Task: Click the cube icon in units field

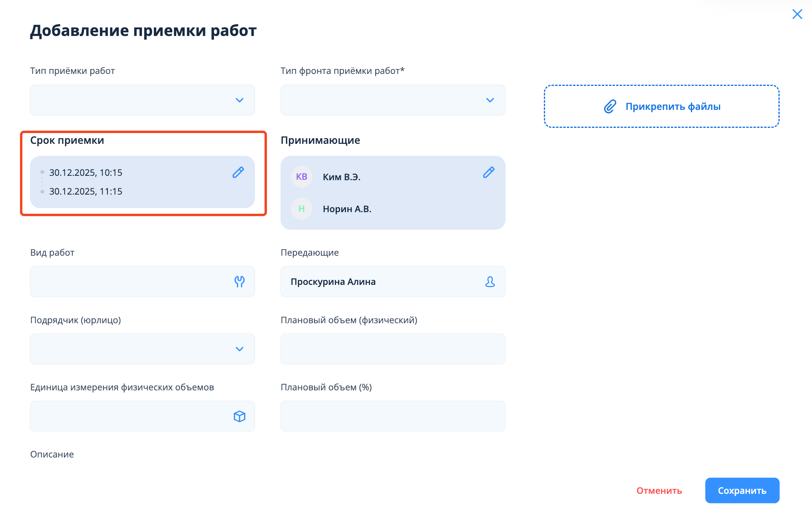Action: [x=239, y=416]
